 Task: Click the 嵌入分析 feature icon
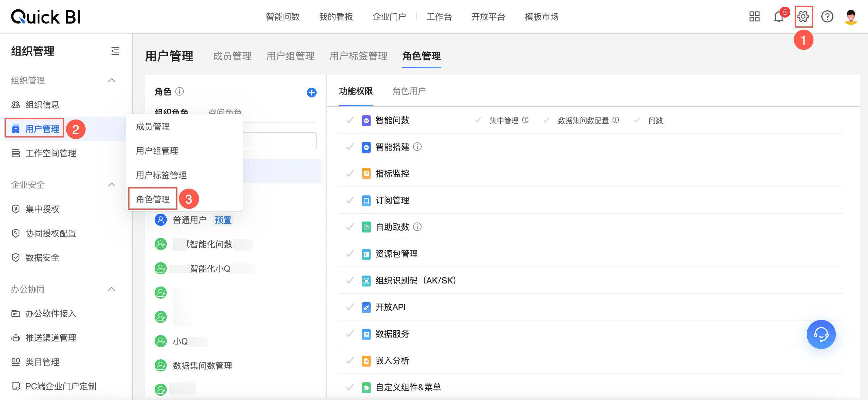[x=366, y=361]
